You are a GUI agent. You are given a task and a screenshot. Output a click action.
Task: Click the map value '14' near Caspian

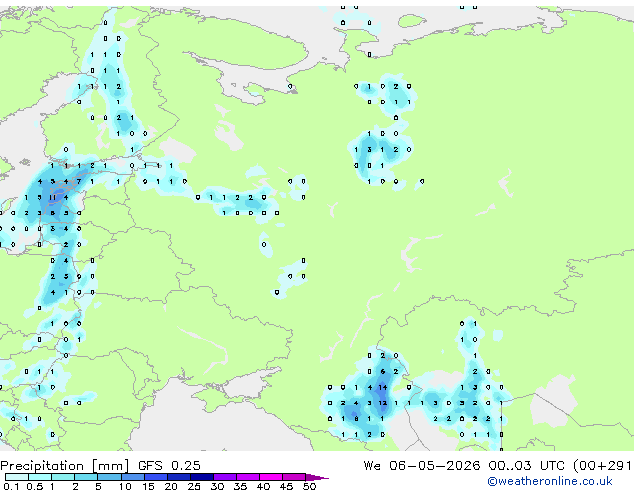click(383, 387)
